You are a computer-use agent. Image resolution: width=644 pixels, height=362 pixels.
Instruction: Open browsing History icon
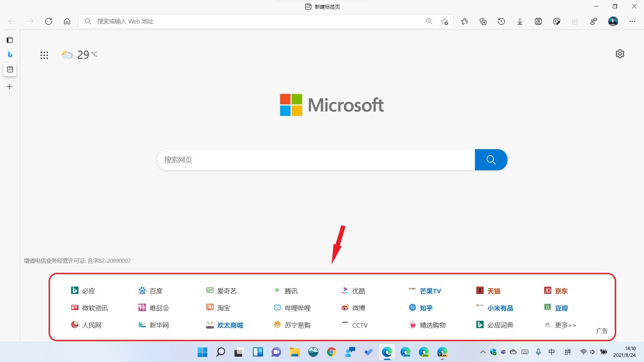(x=501, y=21)
